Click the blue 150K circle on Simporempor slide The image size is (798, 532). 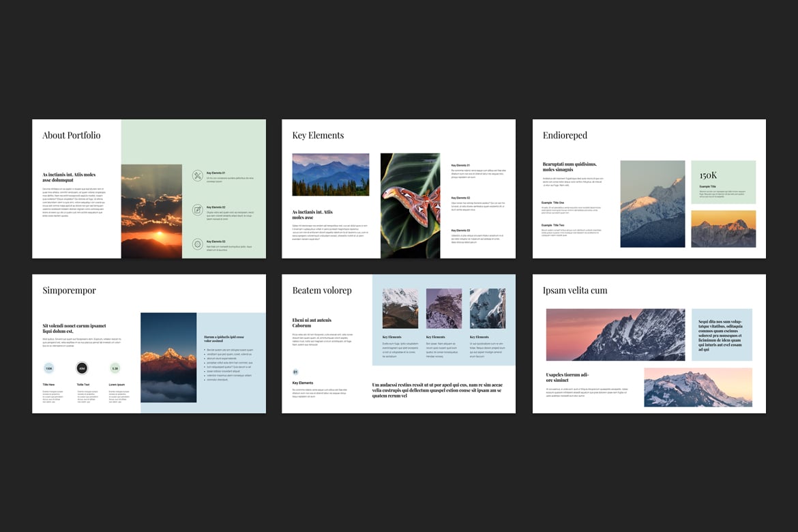tap(49, 368)
